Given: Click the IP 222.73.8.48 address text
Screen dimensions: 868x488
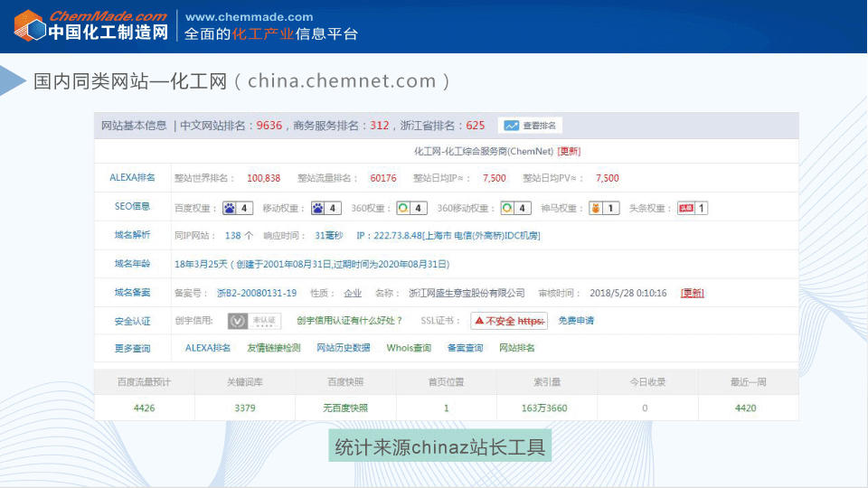Looking at the screenshot, I should [x=448, y=235].
